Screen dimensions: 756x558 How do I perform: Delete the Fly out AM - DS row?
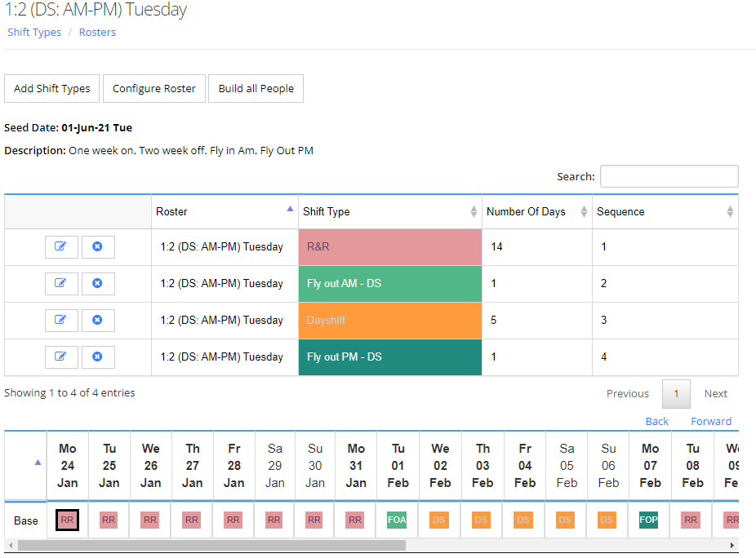[x=98, y=283]
